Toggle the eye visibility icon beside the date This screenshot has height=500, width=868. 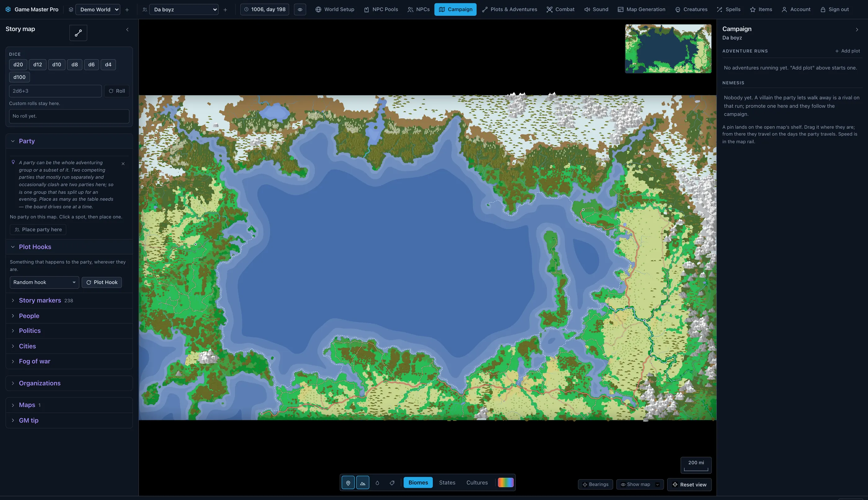[x=300, y=9]
